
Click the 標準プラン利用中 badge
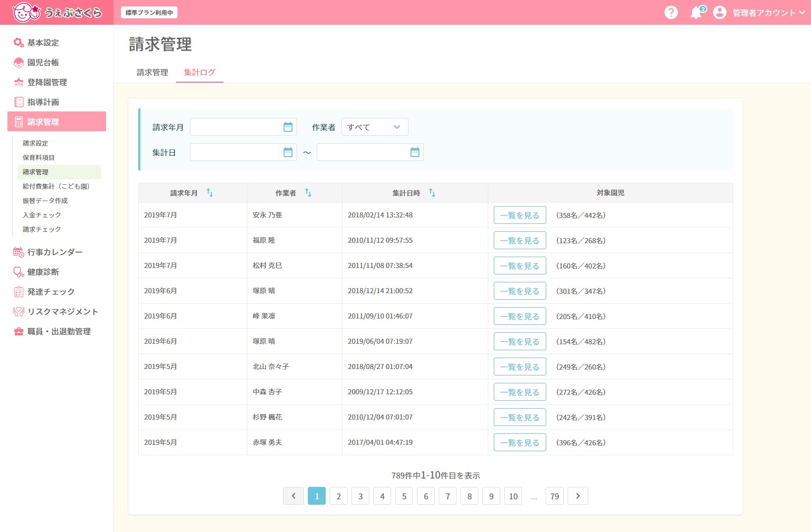tap(149, 12)
